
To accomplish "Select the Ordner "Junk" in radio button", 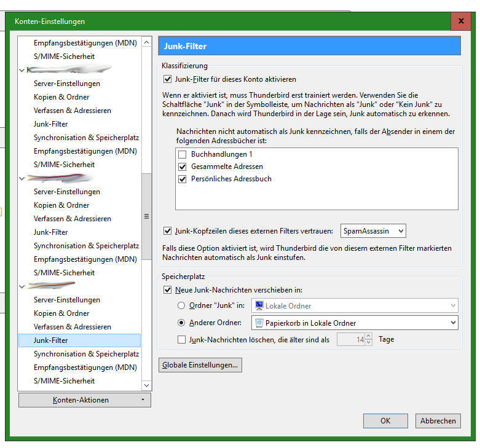I will (181, 305).
